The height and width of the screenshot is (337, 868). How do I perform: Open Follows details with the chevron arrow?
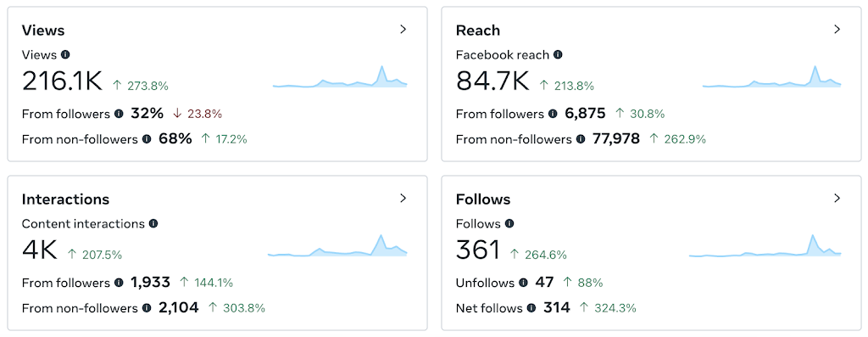pyautogui.click(x=837, y=199)
